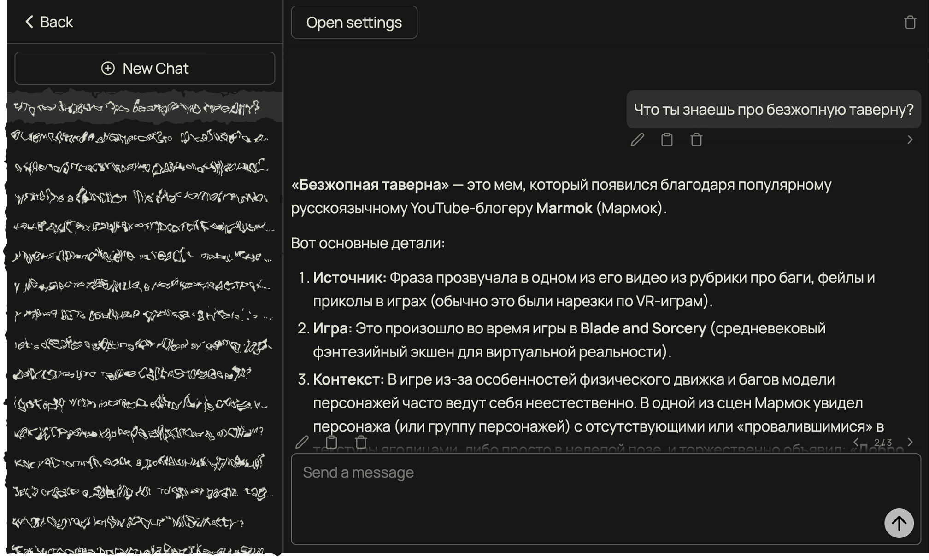Image resolution: width=929 pixels, height=560 pixels.
Task: Show previous response variant with left chevron
Action: tap(856, 442)
